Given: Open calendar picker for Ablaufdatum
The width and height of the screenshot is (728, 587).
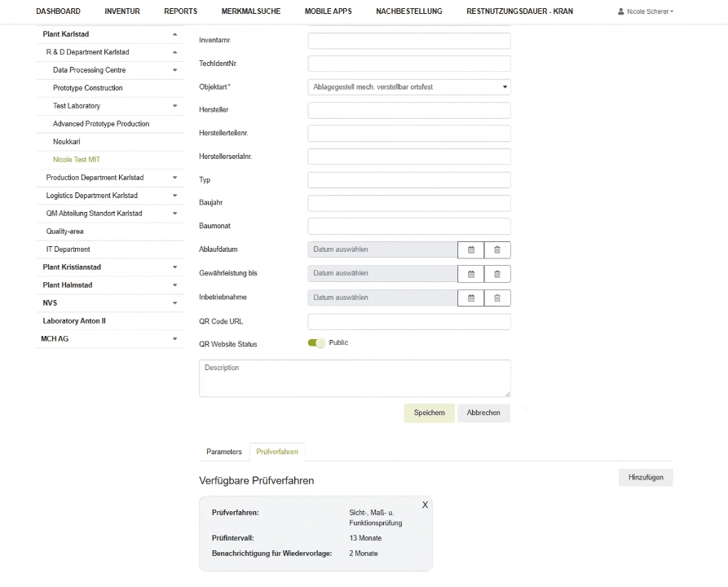Looking at the screenshot, I should tap(470, 250).
